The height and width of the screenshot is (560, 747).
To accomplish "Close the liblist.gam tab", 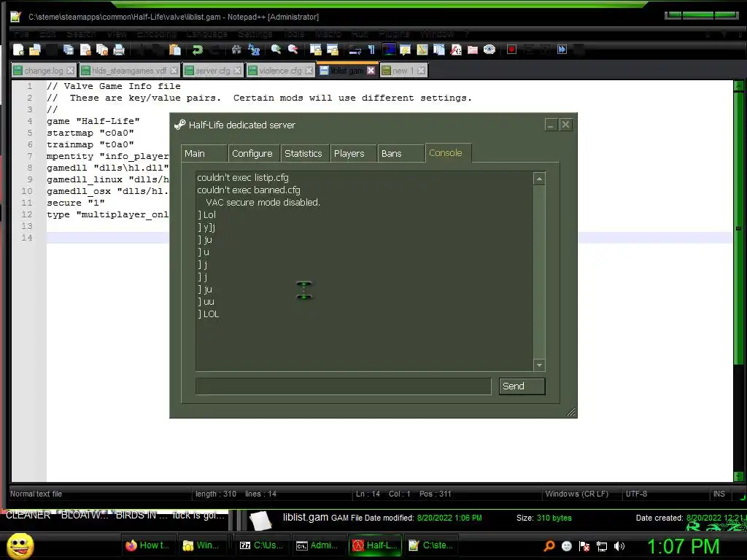I will click(371, 71).
